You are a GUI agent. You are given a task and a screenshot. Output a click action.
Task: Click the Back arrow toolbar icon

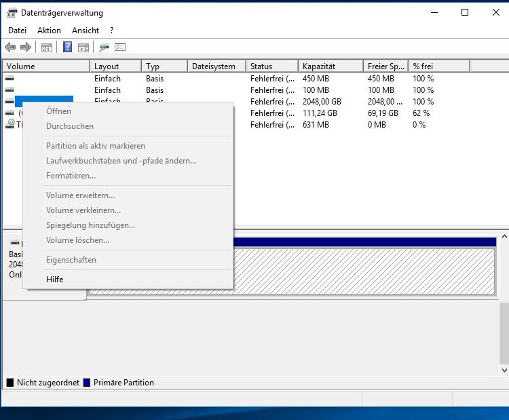click(x=10, y=47)
